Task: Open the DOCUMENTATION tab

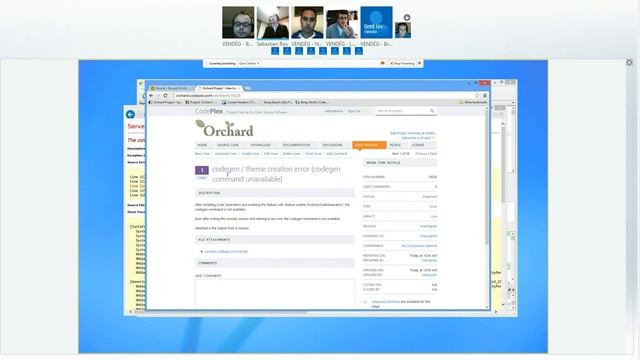Action: click(x=296, y=145)
